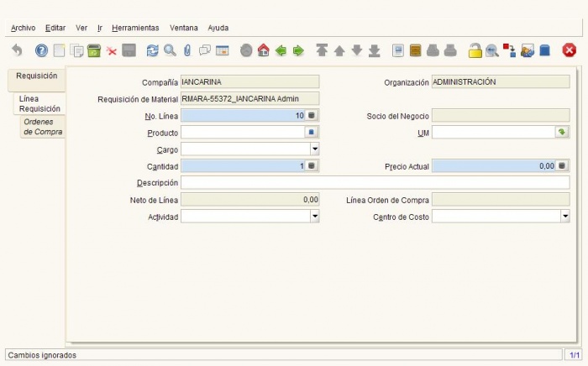
Task: Click the paperclip Attachment icon
Action: [x=187, y=50]
